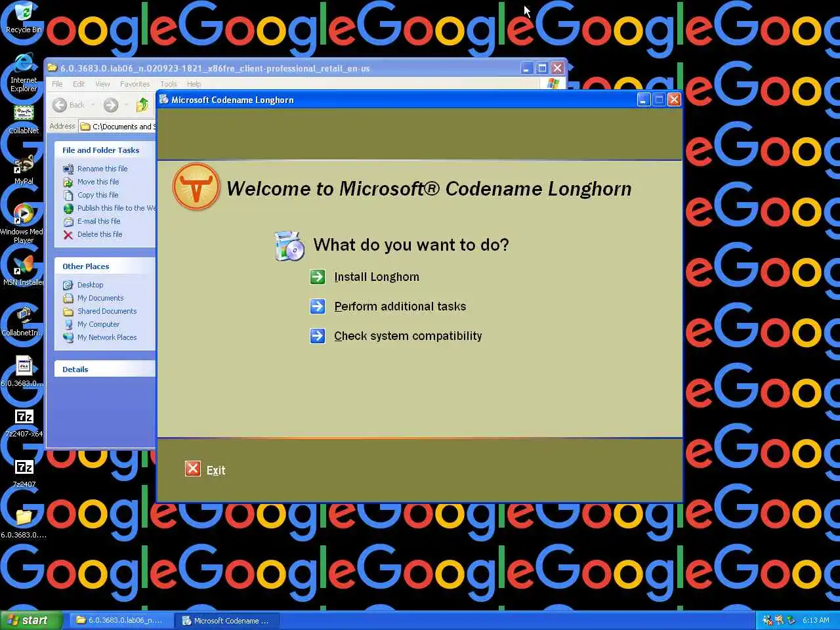Minimize the Microsoft Codename Longhorn window
The height and width of the screenshot is (630, 840).
643,100
